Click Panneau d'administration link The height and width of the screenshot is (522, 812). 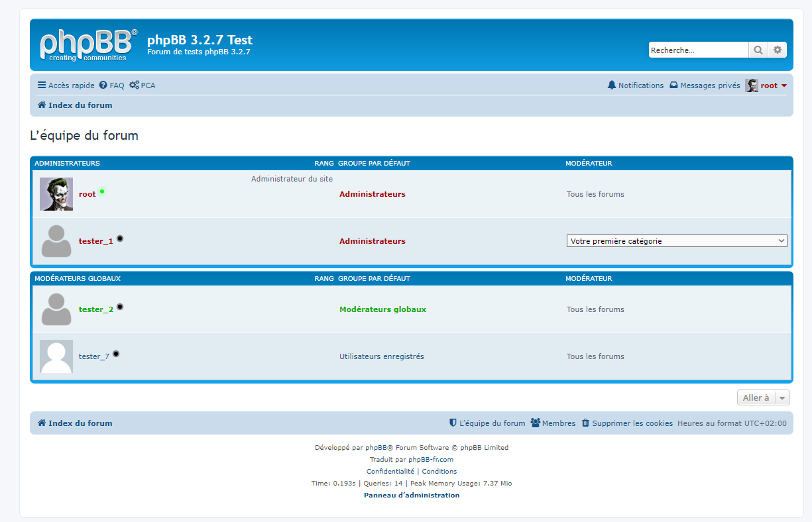point(411,495)
